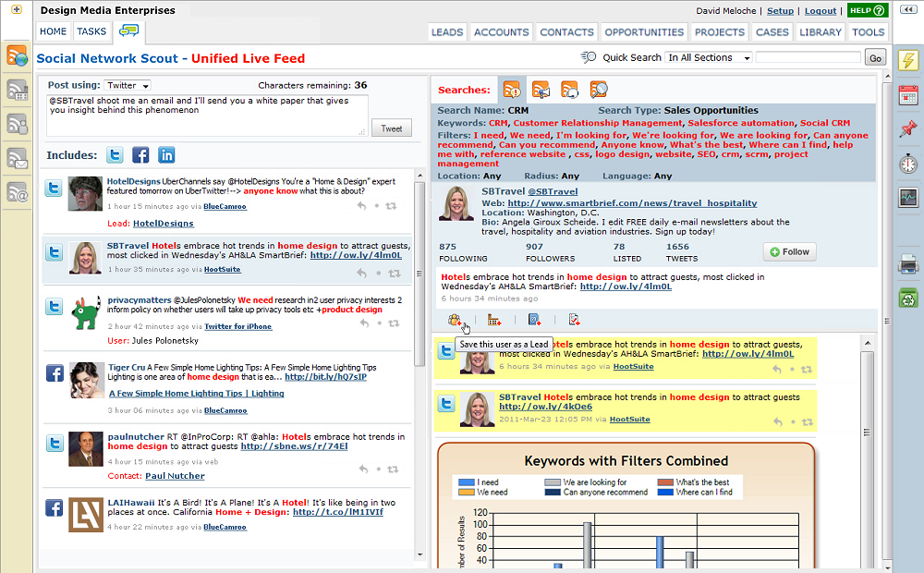Go to the HOME tab
924x573 pixels.
(53, 31)
